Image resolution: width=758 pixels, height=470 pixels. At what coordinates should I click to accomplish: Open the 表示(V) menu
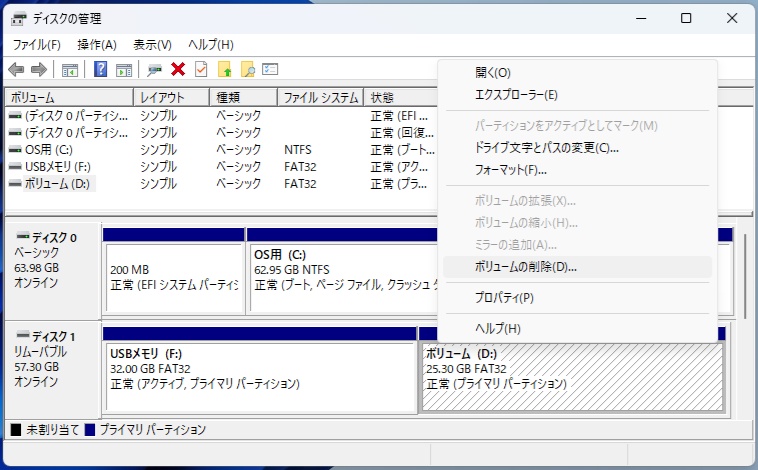pyautogui.click(x=152, y=45)
